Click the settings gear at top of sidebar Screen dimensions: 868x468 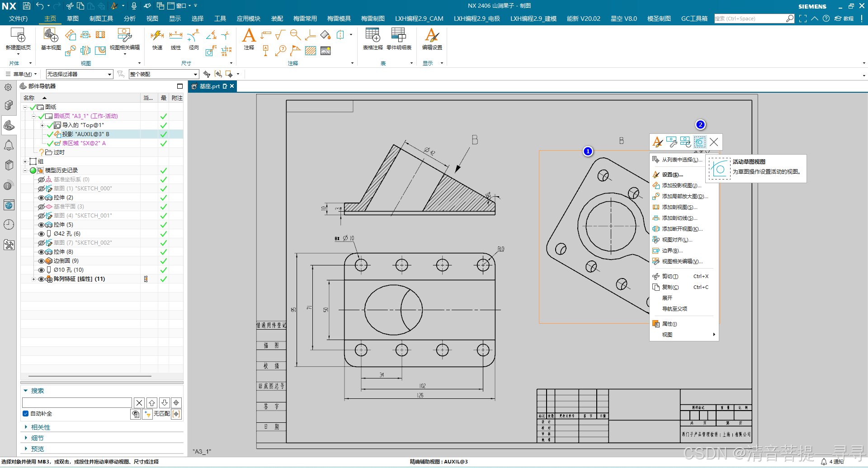pyautogui.click(x=8, y=87)
